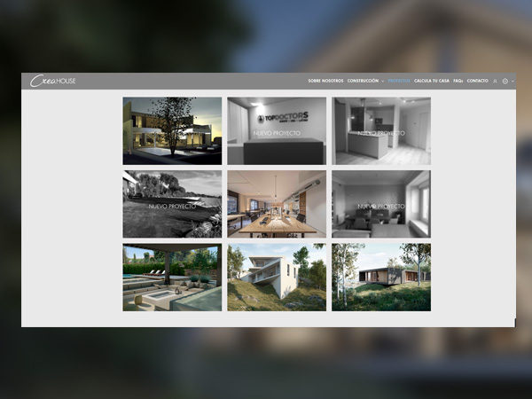
Task: Expand the language selector arrow
Action: [x=512, y=81]
